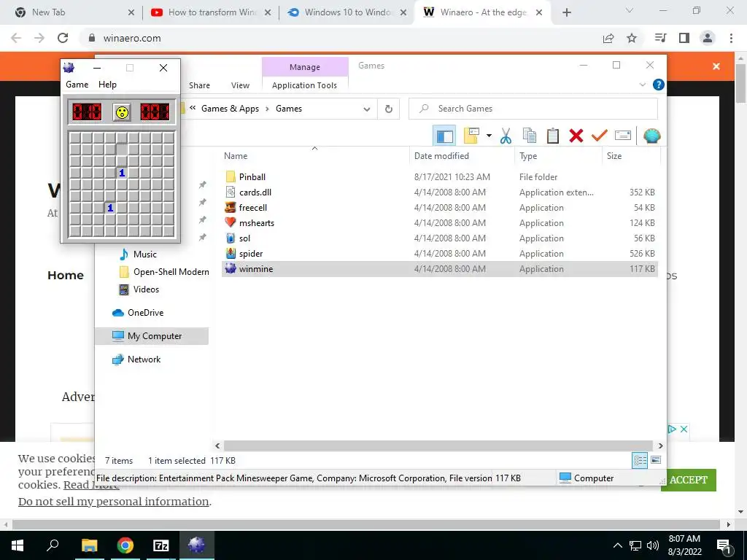Select Network in the navigation pane
Screen dimensions: 747x560
[144, 359]
